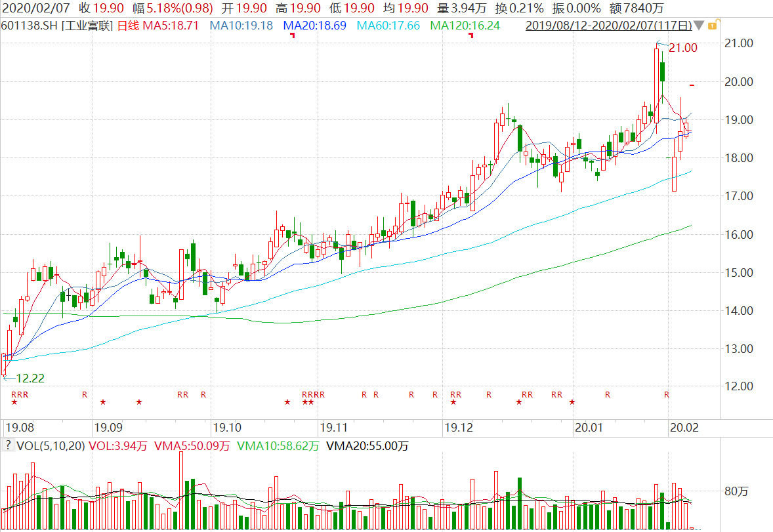Click the lone R marker in January 2020
This screenshot has height=532, width=773.
tap(608, 394)
